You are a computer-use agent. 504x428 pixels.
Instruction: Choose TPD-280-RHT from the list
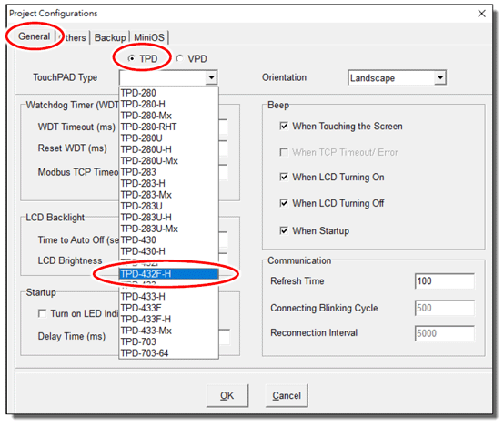(168, 127)
